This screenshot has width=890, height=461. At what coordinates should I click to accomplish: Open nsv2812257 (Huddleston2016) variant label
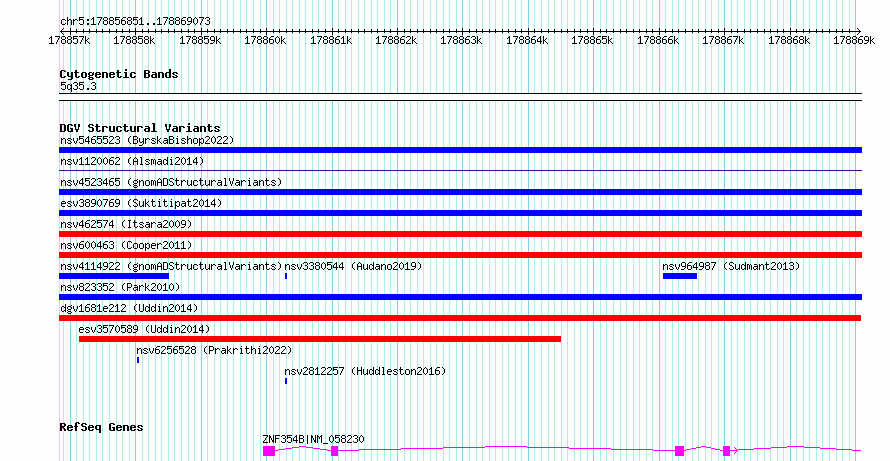(365, 371)
